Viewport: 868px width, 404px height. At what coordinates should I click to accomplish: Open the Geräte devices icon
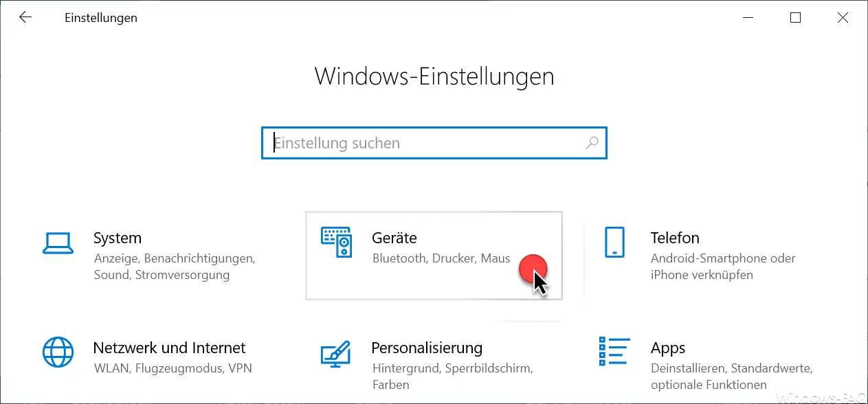(336, 243)
